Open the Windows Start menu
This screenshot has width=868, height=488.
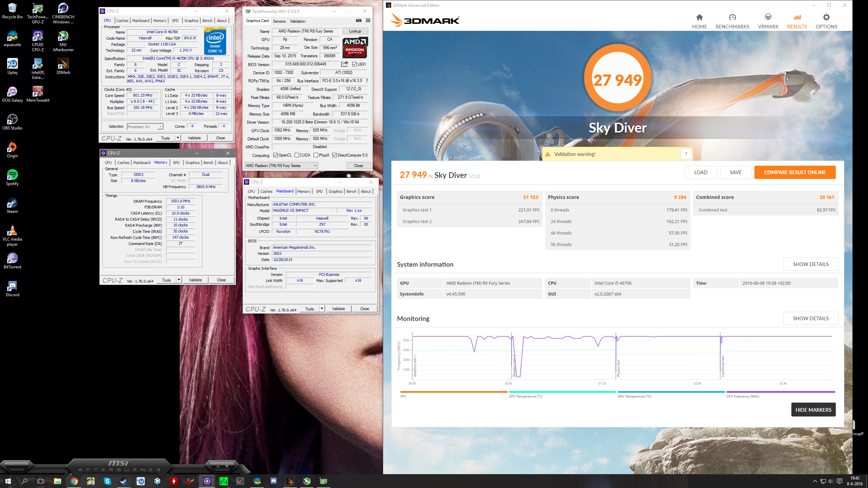tap(8, 481)
